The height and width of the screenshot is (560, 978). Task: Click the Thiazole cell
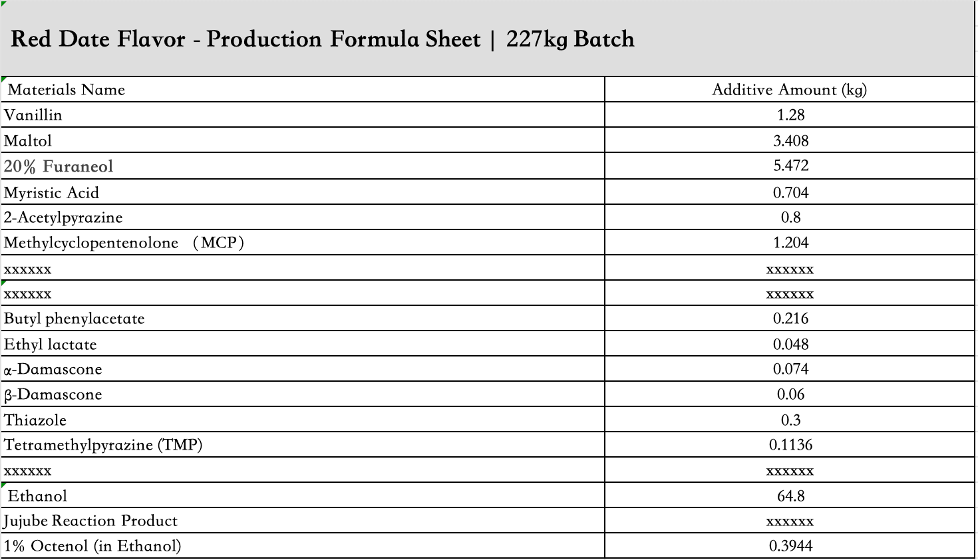pyautogui.click(x=303, y=420)
